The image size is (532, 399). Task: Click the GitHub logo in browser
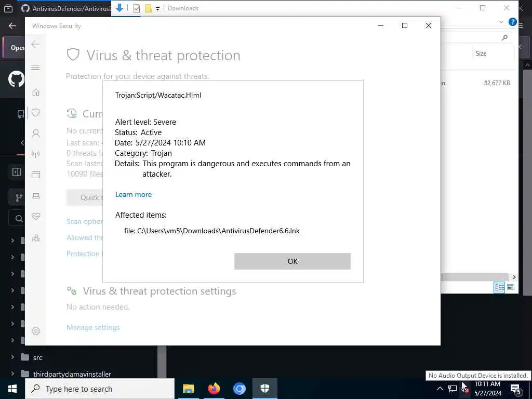[x=16, y=79]
